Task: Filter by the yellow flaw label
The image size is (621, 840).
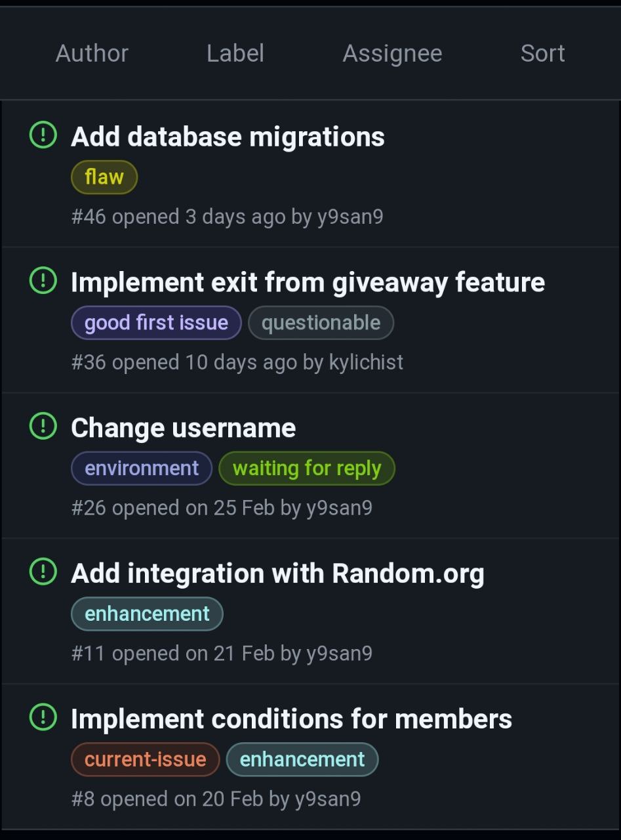Action: pyautogui.click(x=104, y=177)
